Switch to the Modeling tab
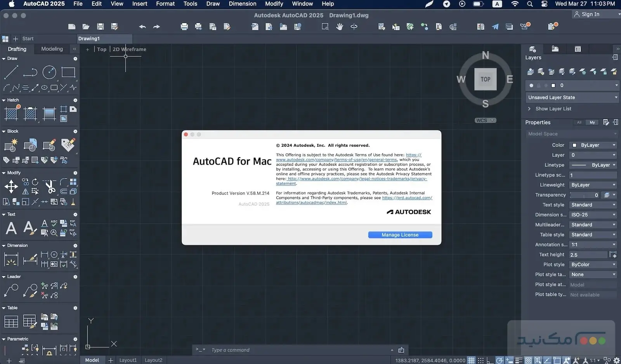The height and width of the screenshot is (364, 621). coord(52,49)
